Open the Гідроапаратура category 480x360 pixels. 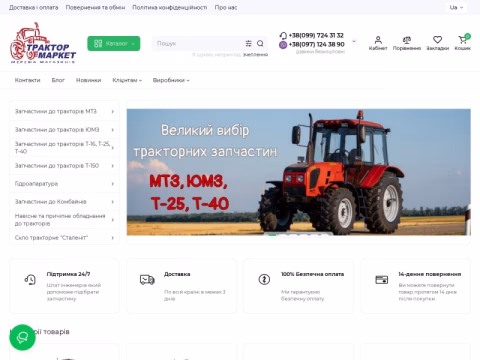click(36, 184)
